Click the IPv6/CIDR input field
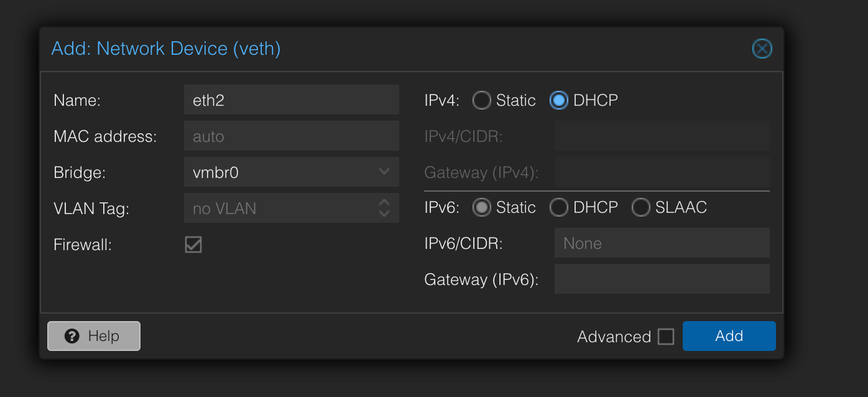The width and height of the screenshot is (868, 397). click(662, 243)
